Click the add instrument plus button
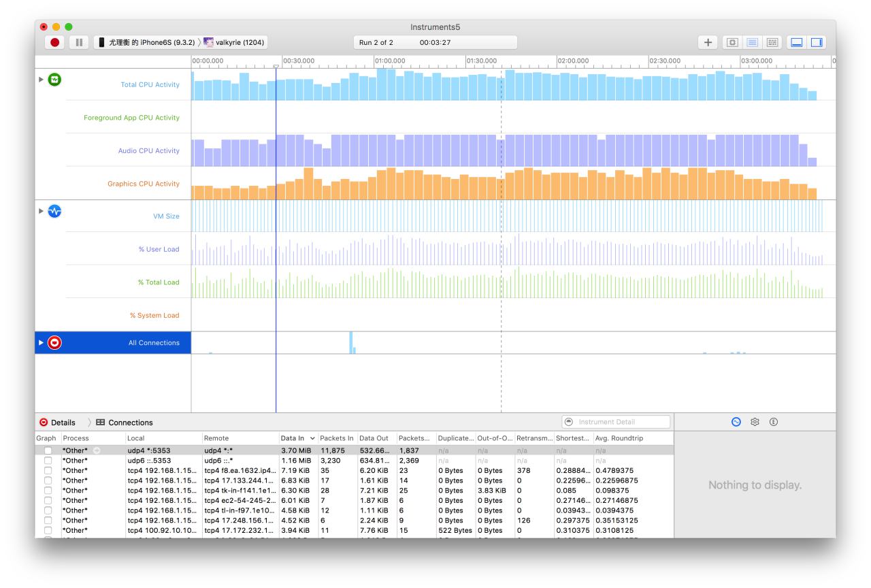871x588 pixels. point(708,43)
